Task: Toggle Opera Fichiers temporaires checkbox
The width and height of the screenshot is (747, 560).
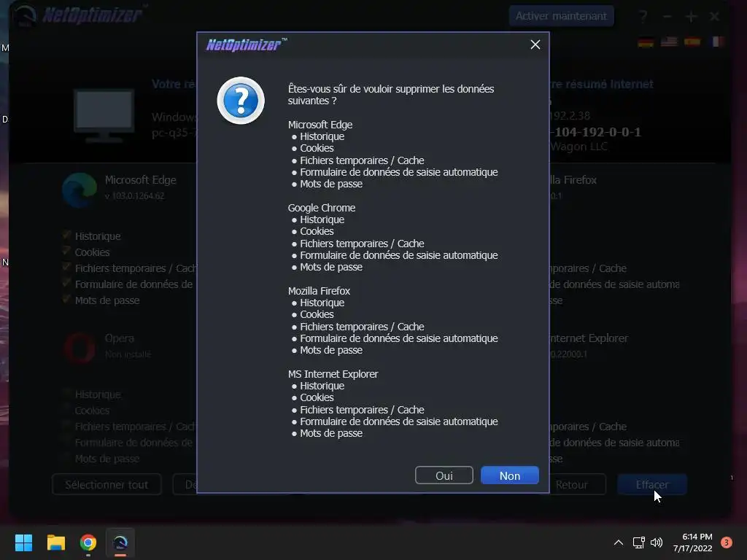Action: point(66,426)
